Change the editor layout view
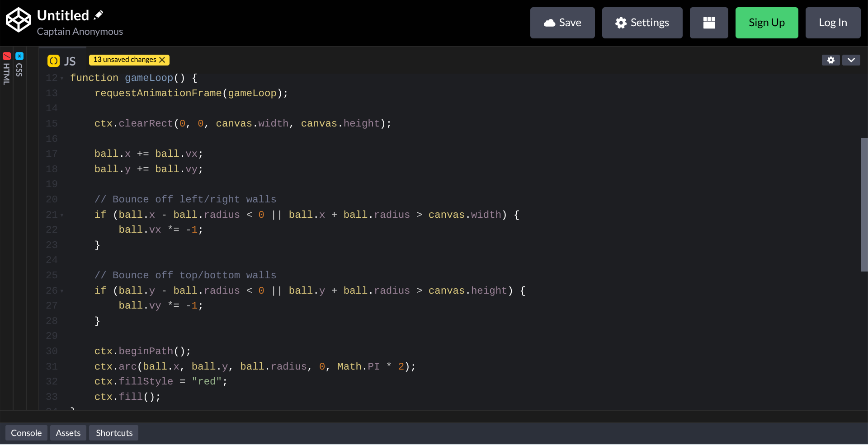Screen dimensions: 868x445 point(709,23)
